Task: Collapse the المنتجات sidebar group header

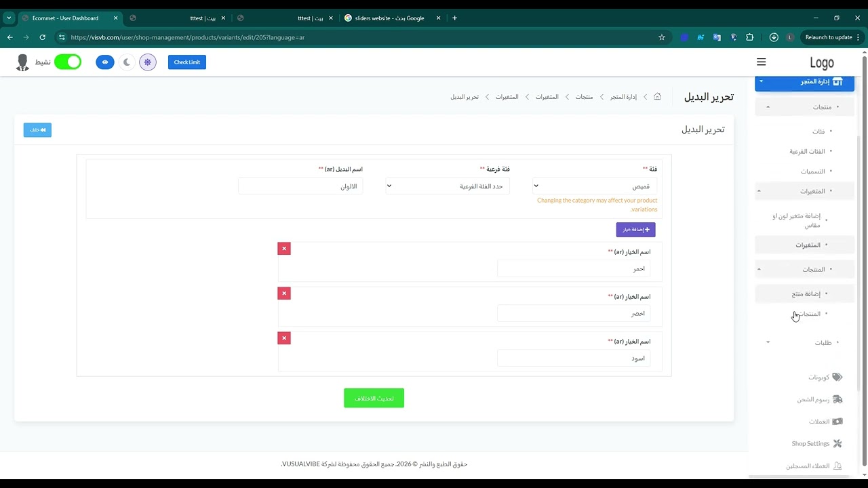Action: click(804, 269)
